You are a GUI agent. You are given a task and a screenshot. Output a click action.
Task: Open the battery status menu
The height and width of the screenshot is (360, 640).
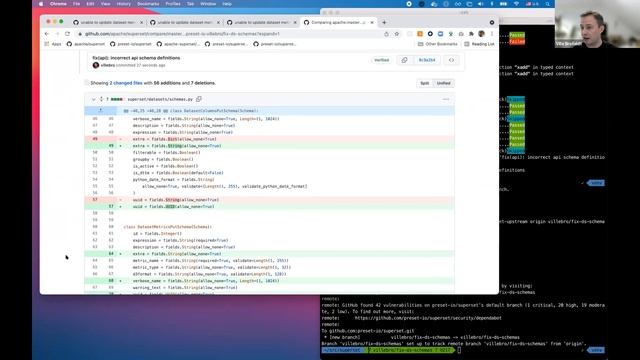point(504,4)
